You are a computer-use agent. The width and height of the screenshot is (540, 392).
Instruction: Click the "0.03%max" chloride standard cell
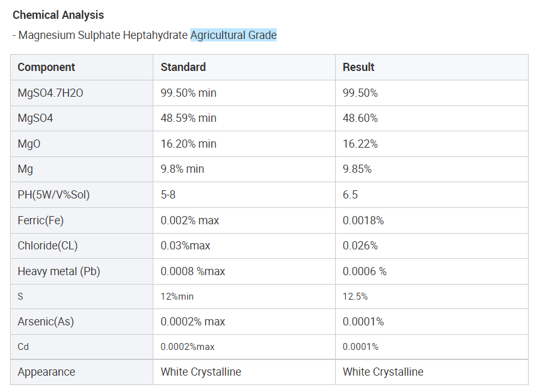click(185, 246)
